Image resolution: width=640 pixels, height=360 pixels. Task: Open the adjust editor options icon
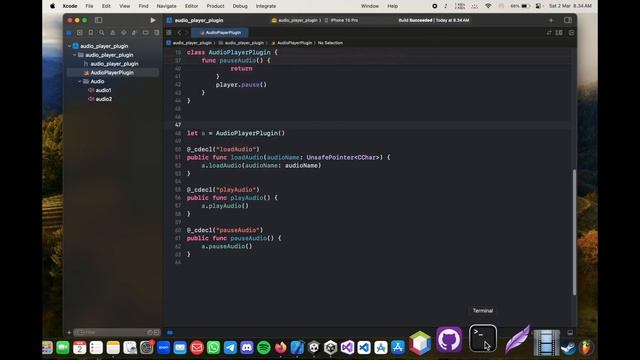559,33
